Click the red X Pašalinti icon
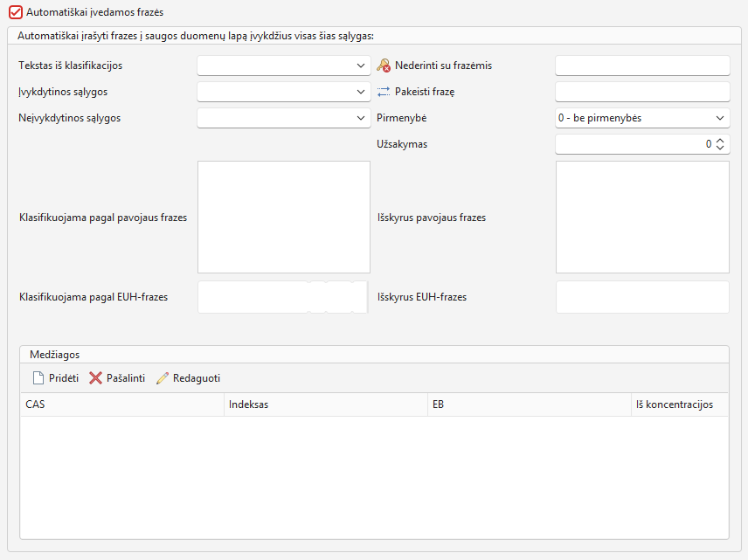This screenshot has width=748, height=560. pyautogui.click(x=95, y=378)
